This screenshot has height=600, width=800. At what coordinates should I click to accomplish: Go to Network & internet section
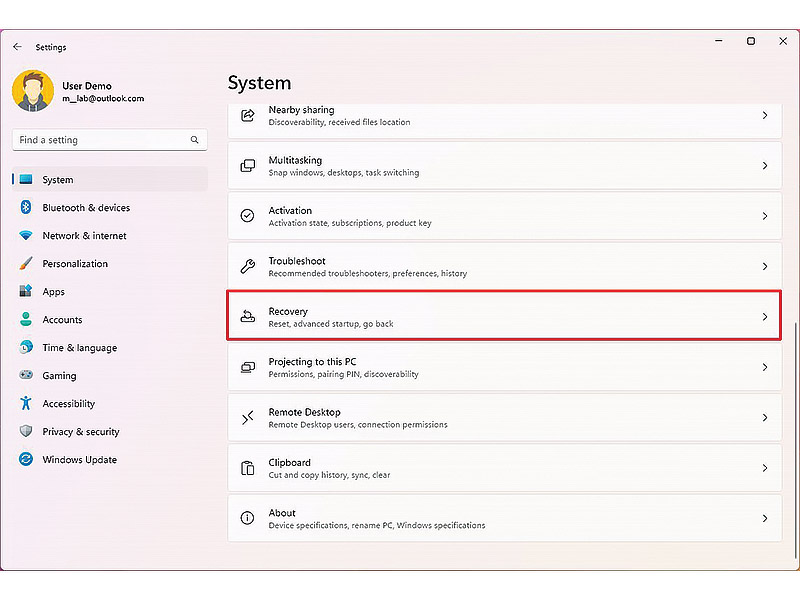[85, 236]
